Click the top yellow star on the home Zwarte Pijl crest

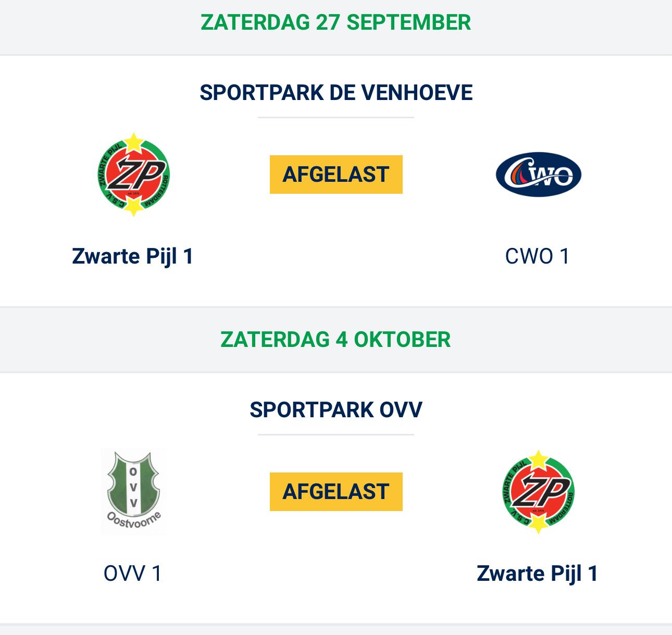tap(134, 141)
